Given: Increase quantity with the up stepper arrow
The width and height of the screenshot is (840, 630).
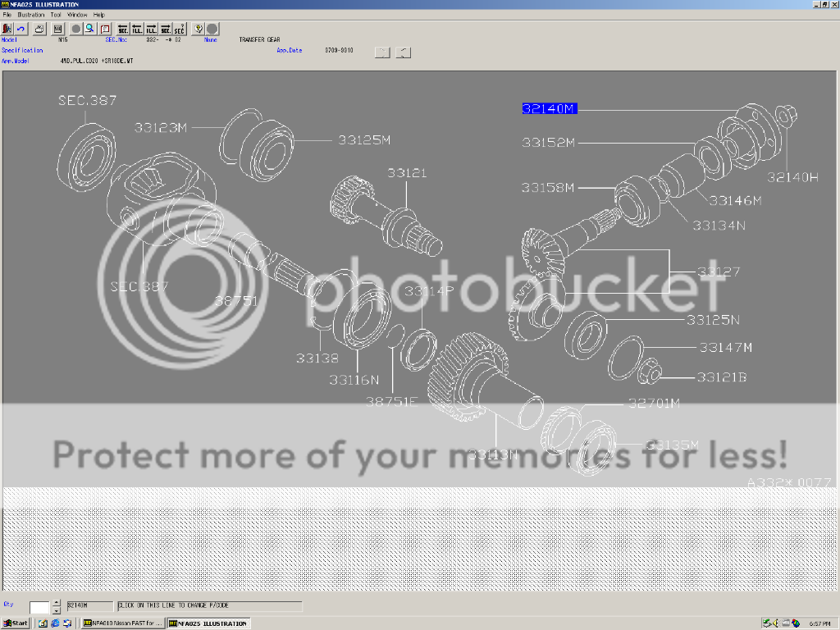Looking at the screenshot, I should pos(56,603).
